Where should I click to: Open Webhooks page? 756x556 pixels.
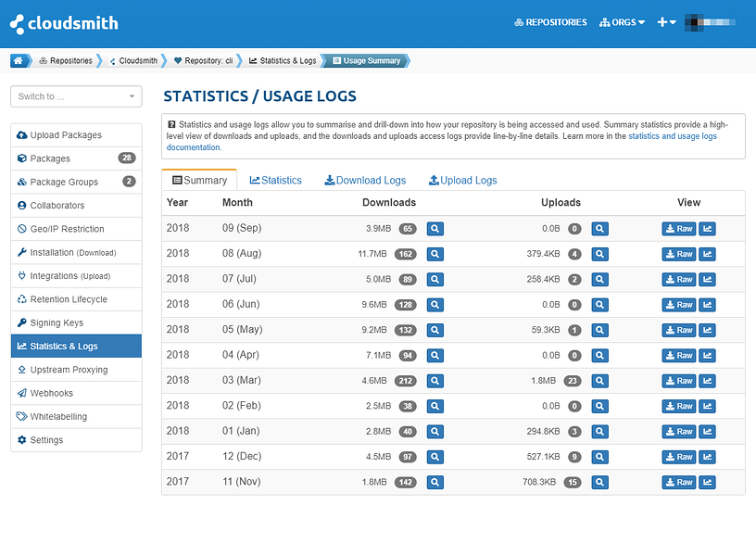pos(76,393)
